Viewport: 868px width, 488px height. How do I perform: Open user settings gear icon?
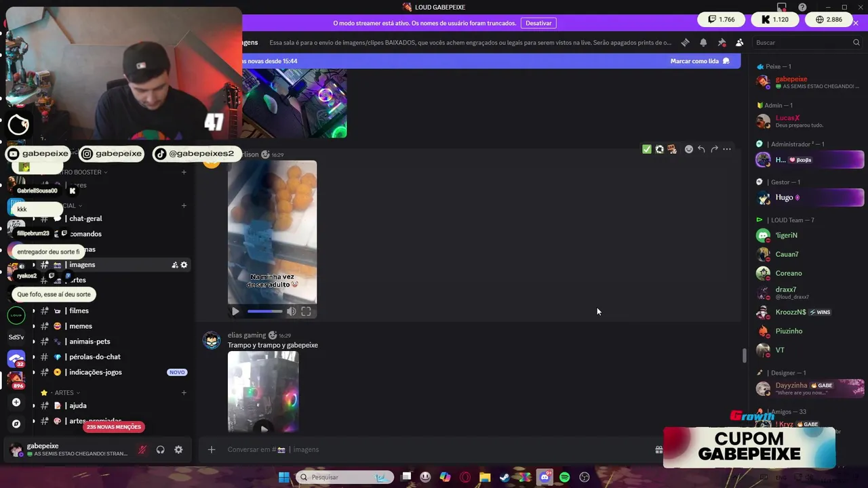[x=178, y=449]
